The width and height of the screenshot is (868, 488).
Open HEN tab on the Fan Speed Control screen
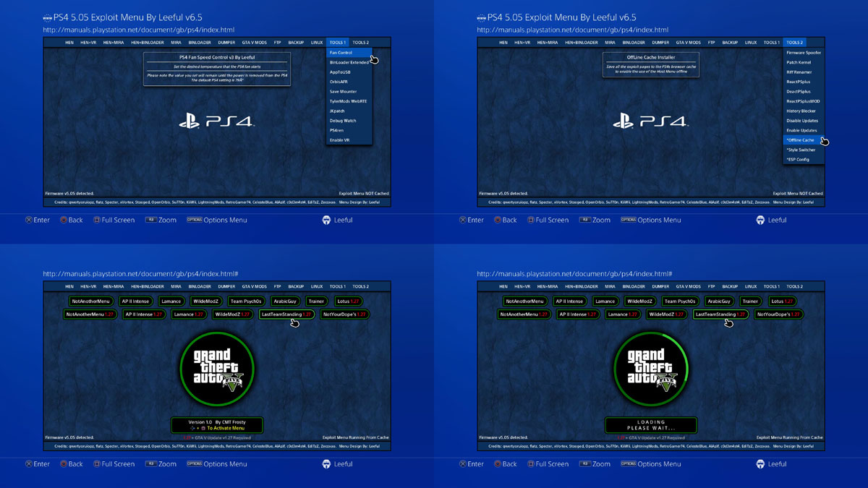click(x=69, y=43)
